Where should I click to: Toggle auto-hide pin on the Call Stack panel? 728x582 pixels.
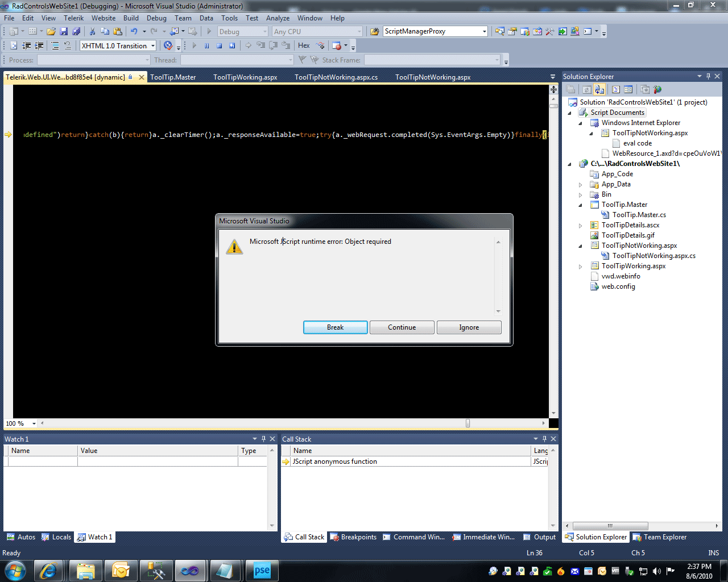[544, 439]
